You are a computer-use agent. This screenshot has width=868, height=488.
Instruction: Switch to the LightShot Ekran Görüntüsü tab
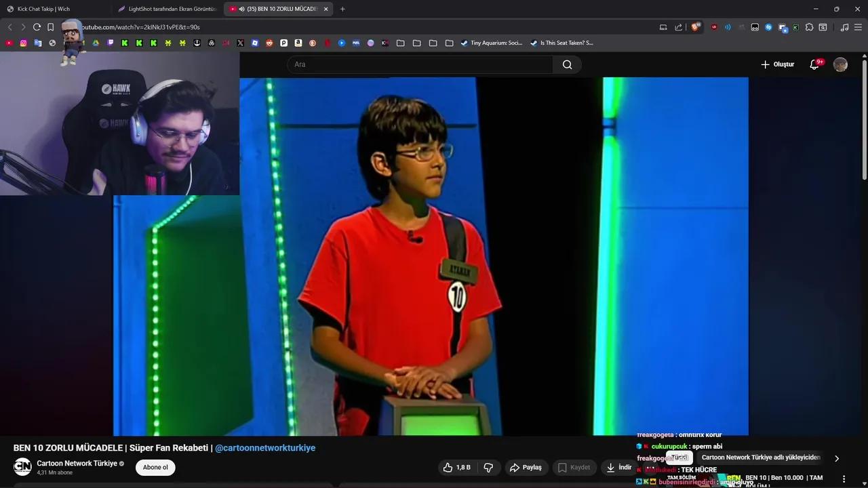pos(167,9)
